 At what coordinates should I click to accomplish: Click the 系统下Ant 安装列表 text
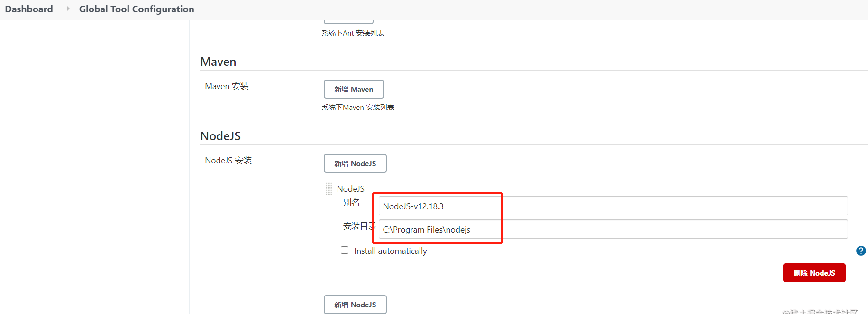353,33
